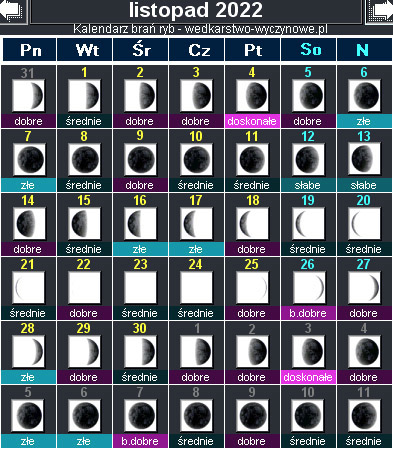
Task: Select the słabe rating on November 12
Action: (x=308, y=185)
